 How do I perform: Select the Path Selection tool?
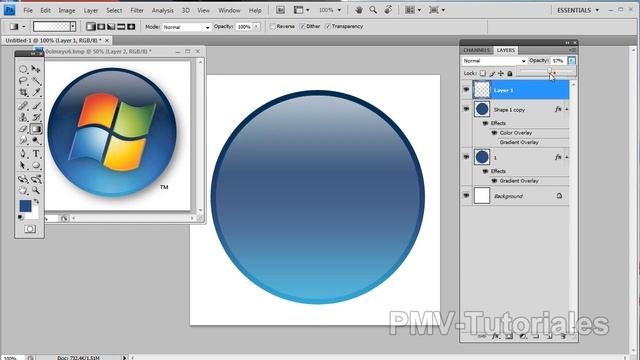pos(23,166)
